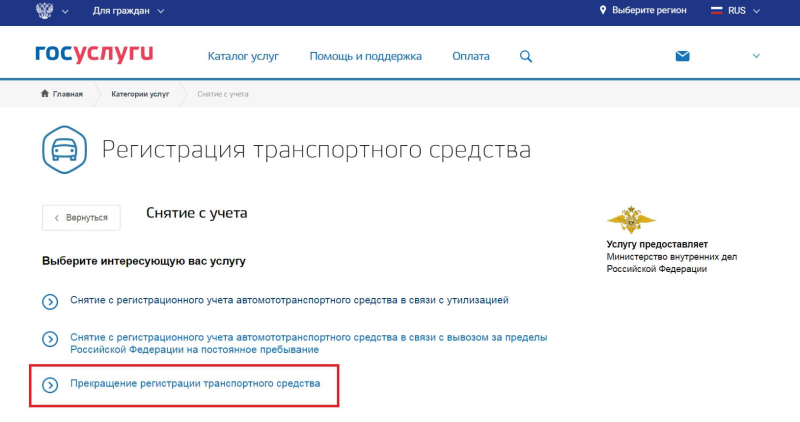
Task: Open the search magnifier icon
Action: tap(526, 56)
